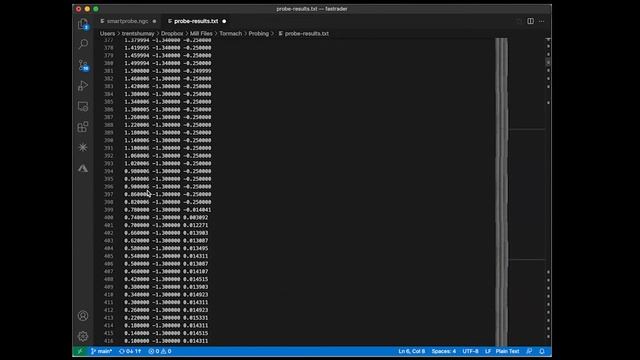Click the window title probe-results.txt — fastrader
Screen dimensions: 640x360
point(312,9)
